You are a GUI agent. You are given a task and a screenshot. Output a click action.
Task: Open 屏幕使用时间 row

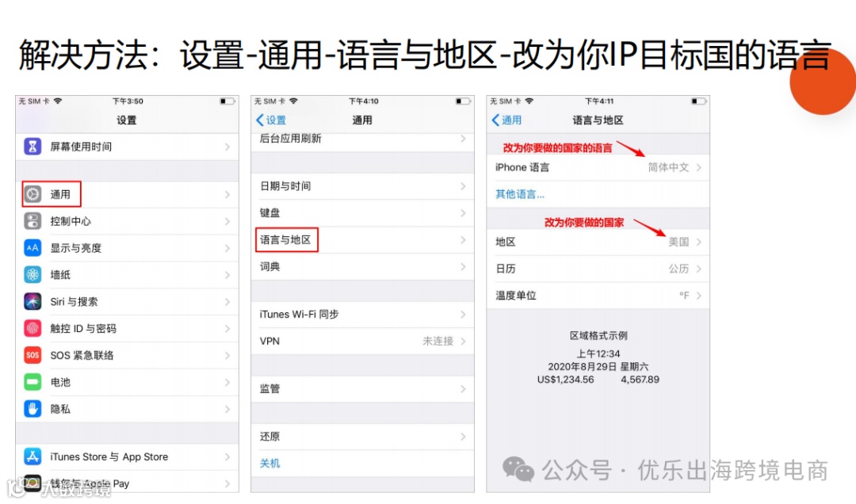click(127, 147)
